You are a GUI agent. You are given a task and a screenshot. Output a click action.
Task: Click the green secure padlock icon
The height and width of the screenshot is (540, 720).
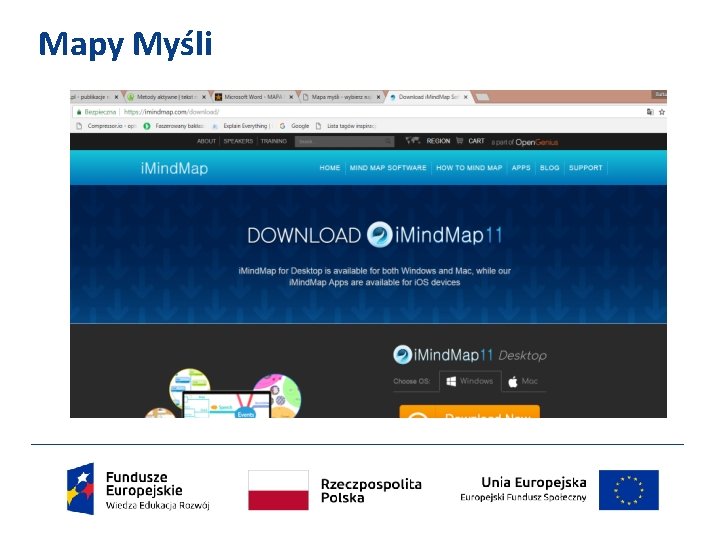79,112
